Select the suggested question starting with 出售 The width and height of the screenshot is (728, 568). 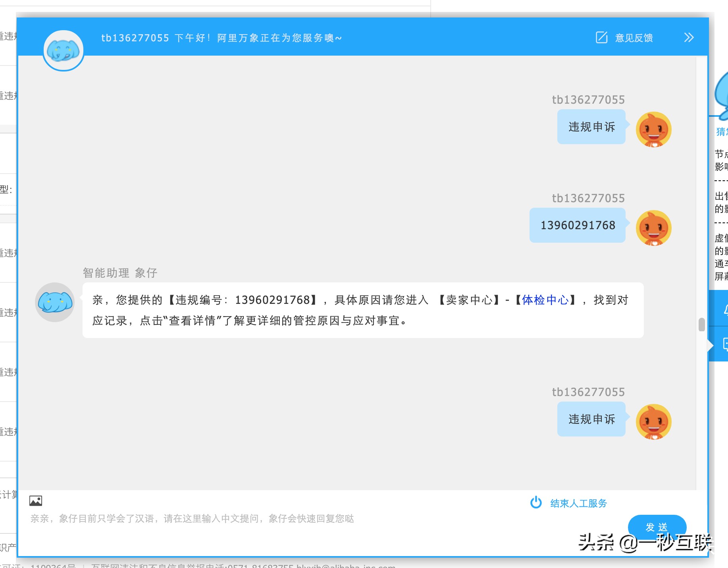coord(722,201)
